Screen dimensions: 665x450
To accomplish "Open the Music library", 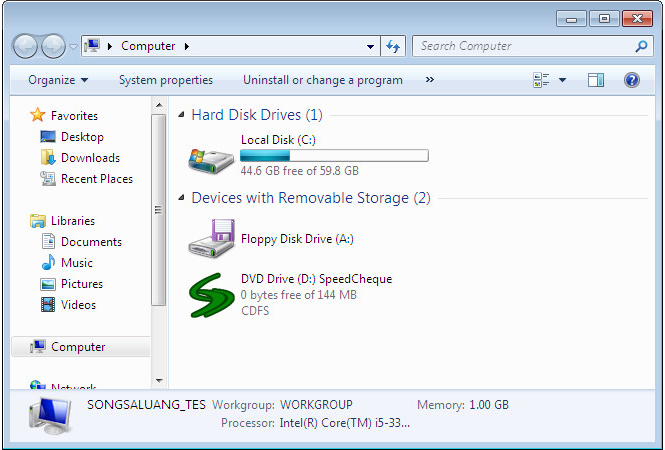I will click(77, 263).
